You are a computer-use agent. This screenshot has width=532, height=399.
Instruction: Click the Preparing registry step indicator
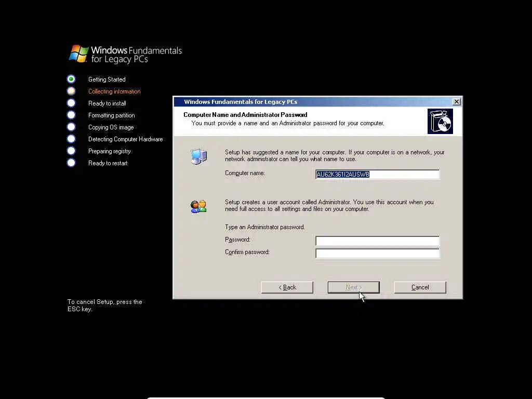click(71, 151)
